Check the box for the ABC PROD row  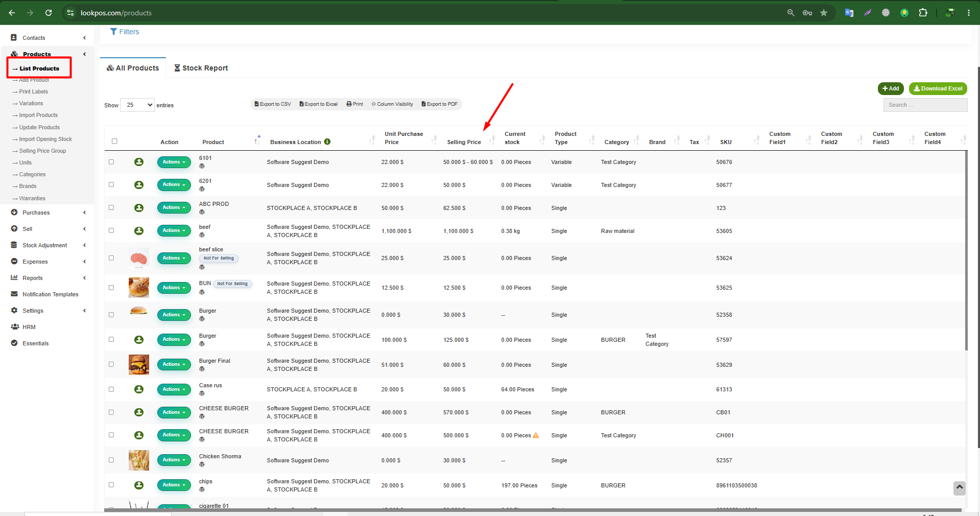coord(111,207)
